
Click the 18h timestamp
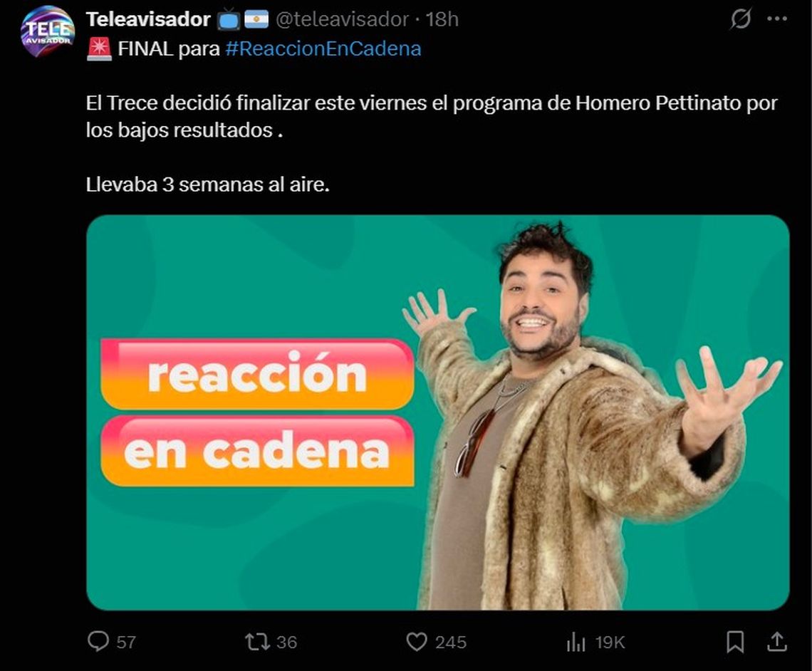[442, 19]
